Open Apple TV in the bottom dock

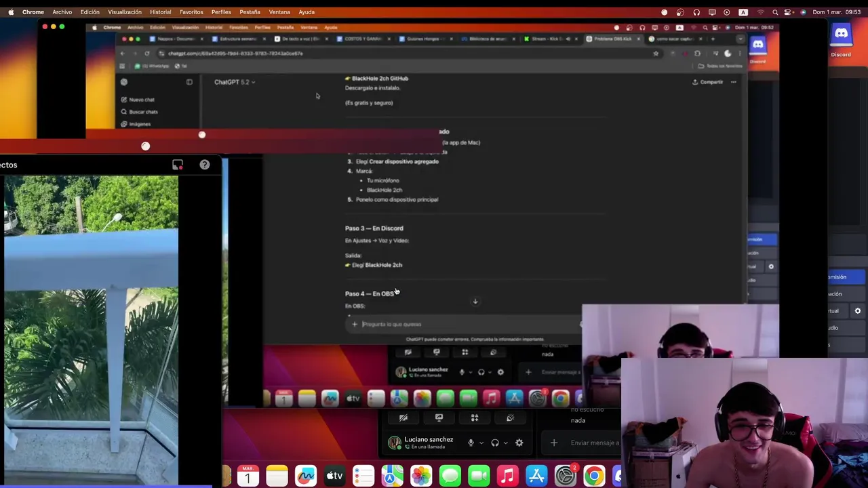335,476
